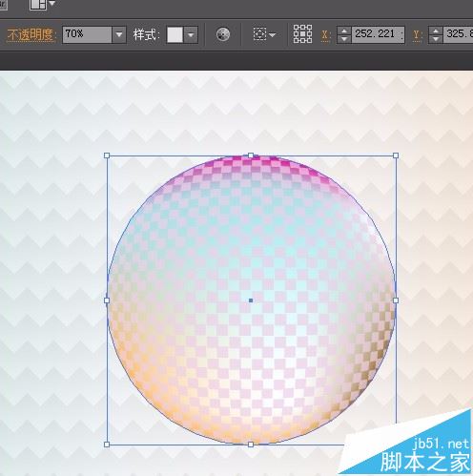Image resolution: width=473 pixels, height=476 pixels.
Task: Click the Align To selection icon
Action: [x=259, y=33]
